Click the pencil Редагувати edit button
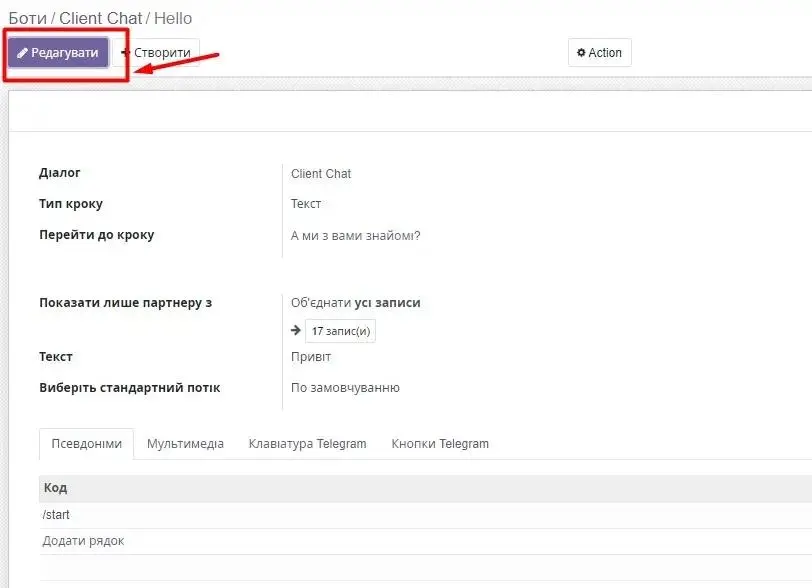The image size is (812, 588). coord(58,53)
